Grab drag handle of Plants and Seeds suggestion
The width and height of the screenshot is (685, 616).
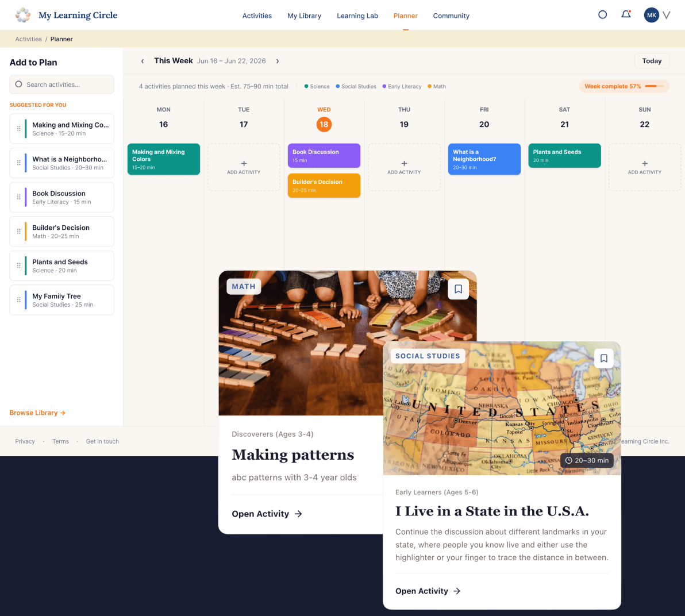pyautogui.click(x=19, y=265)
